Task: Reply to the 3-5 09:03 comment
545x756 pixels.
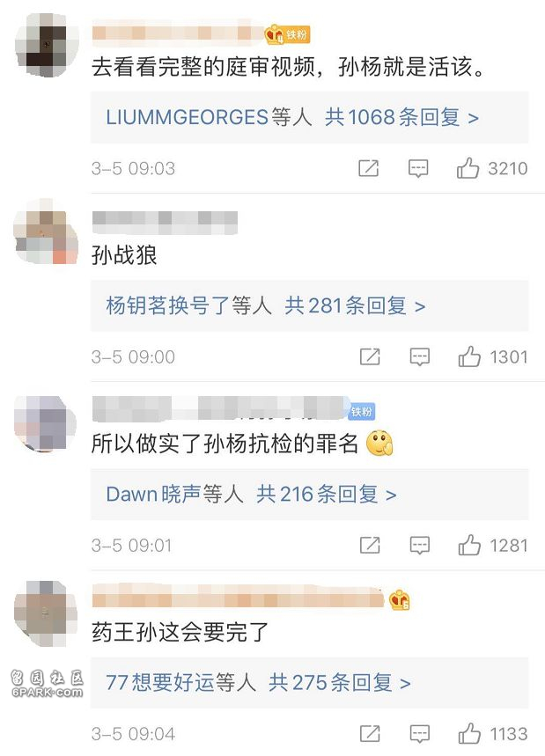Action: [x=418, y=169]
